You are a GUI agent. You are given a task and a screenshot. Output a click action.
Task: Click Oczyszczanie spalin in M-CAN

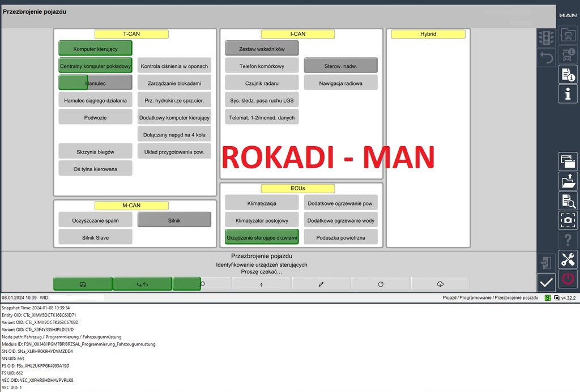pyautogui.click(x=95, y=220)
